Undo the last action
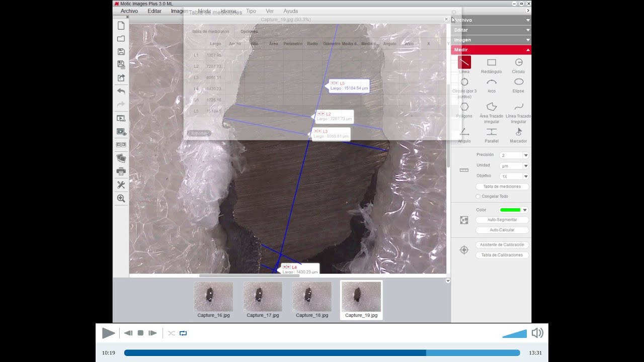Screen dimensions: 644x362 (x=121, y=92)
